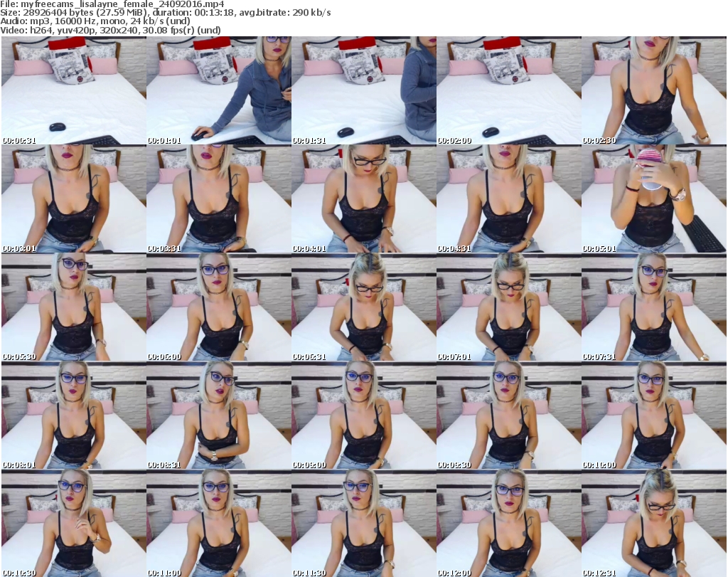Click the frame marked 00:08:01

click(x=73, y=415)
